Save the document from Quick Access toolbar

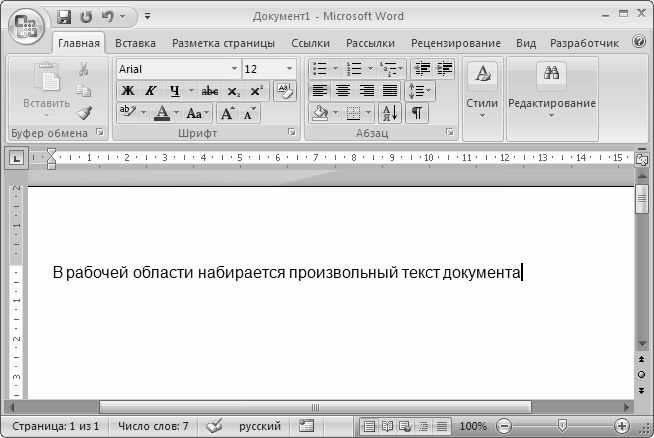tap(65, 17)
